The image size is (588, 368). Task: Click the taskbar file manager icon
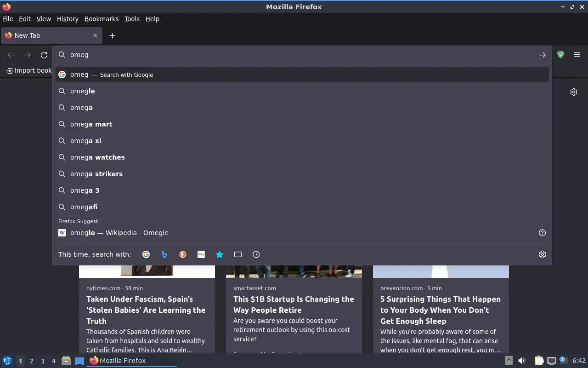[x=66, y=361]
